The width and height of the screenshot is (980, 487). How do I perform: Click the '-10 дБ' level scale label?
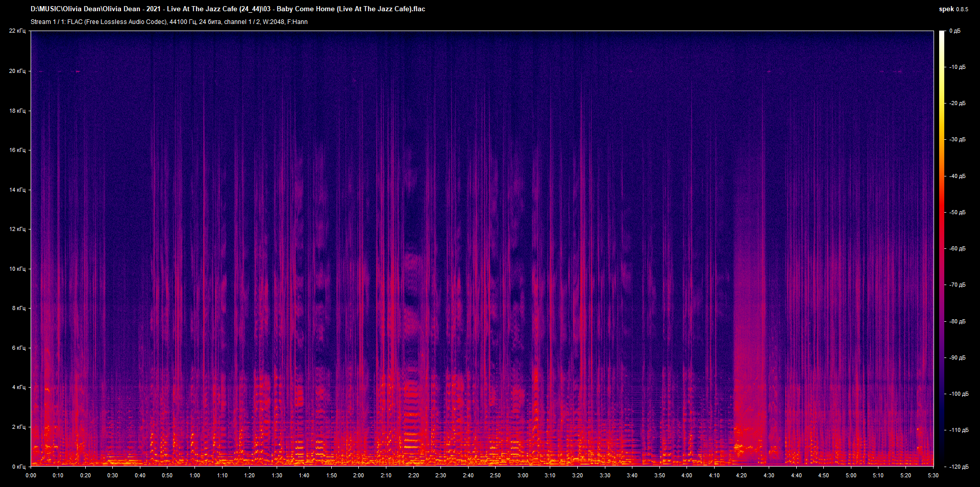pos(958,67)
